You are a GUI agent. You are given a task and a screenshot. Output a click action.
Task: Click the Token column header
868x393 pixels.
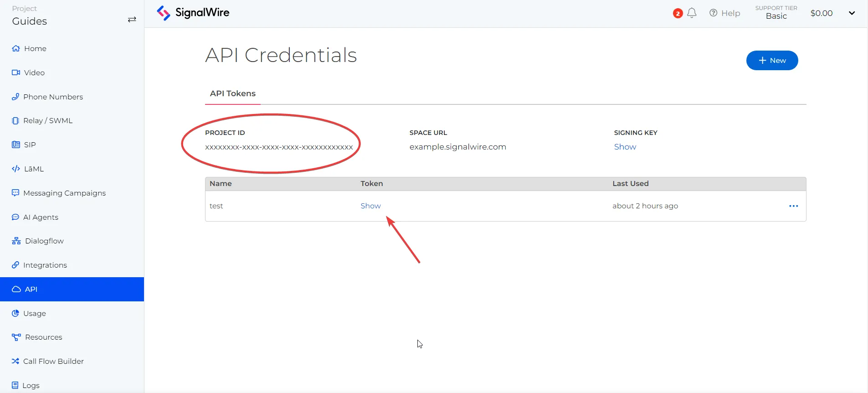click(372, 183)
